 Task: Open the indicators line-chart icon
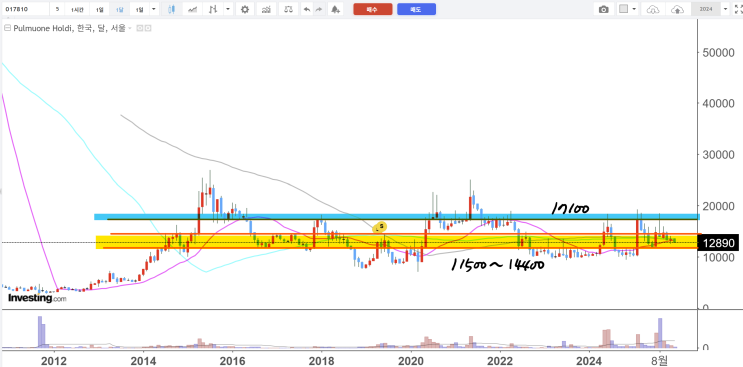pyautogui.click(x=192, y=9)
